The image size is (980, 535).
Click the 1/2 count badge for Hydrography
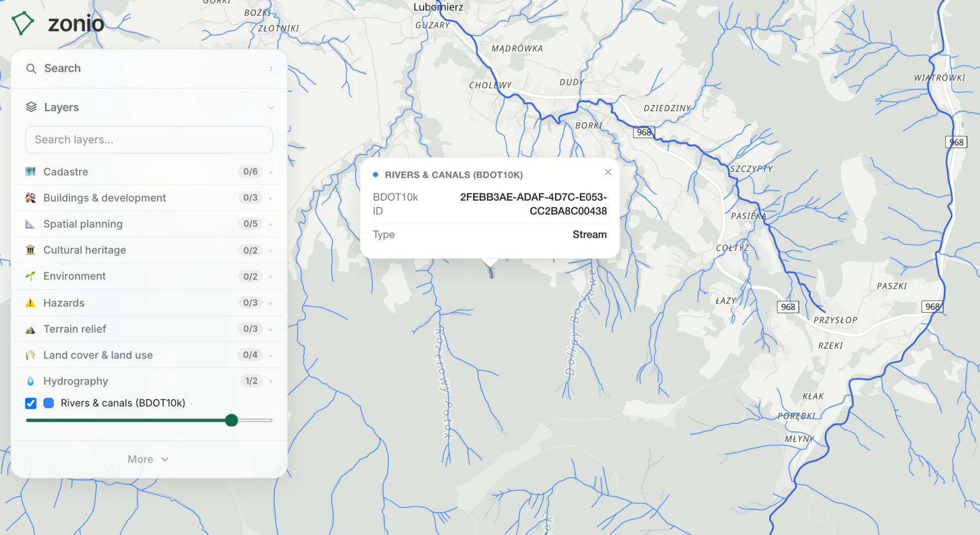click(x=251, y=381)
